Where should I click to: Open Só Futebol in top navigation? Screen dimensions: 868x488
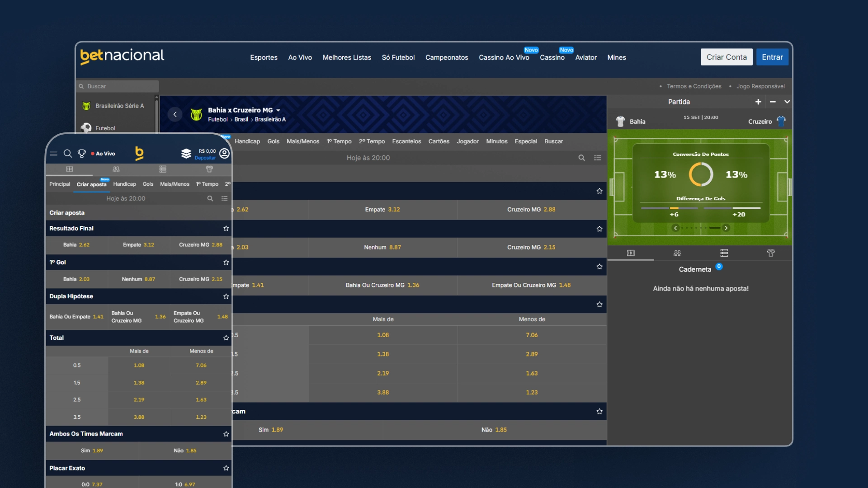click(398, 57)
